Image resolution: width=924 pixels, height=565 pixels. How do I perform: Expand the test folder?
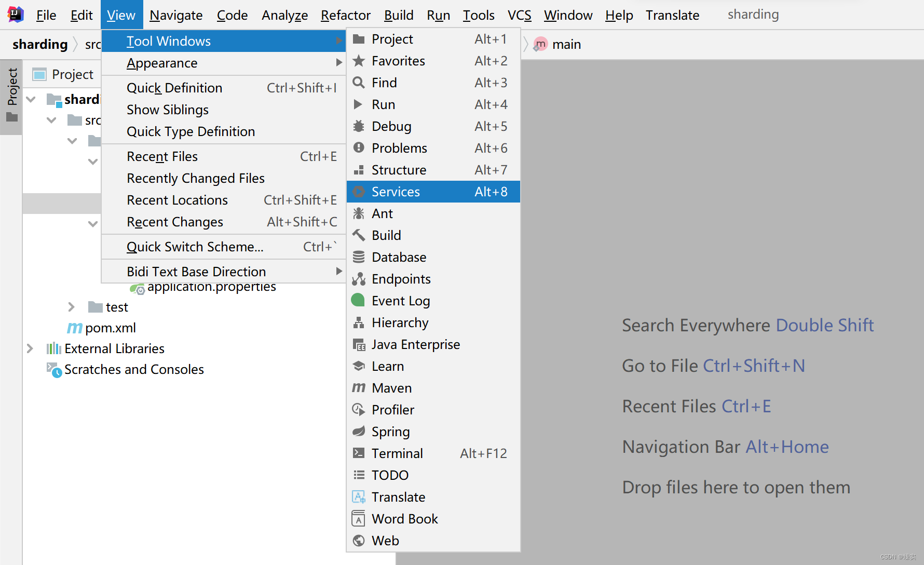71,307
